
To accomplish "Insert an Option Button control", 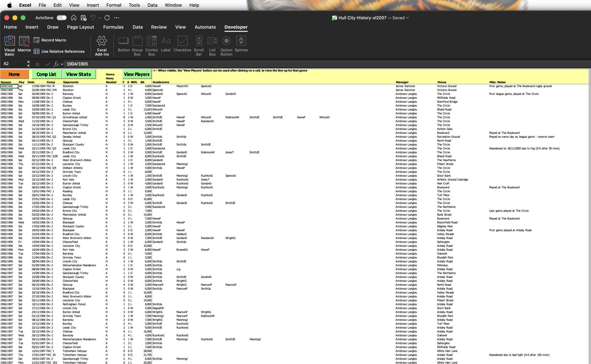I will click(227, 46).
